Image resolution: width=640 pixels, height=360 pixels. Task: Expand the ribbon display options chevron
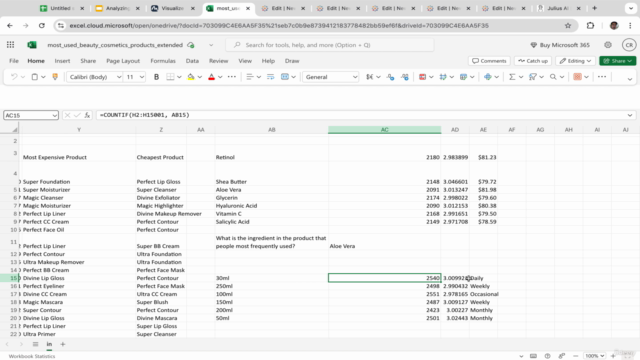point(630,79)
